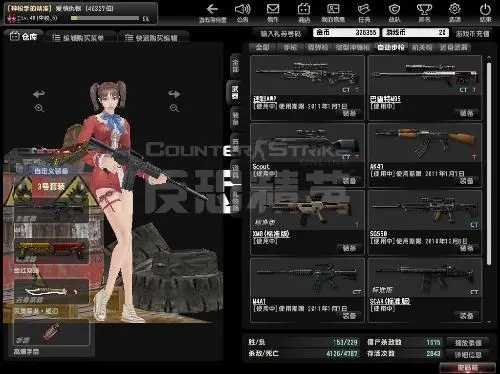Select the pistol filter tab
The image size is (500, 374).
pyautogui.click(x=290, y=47)
